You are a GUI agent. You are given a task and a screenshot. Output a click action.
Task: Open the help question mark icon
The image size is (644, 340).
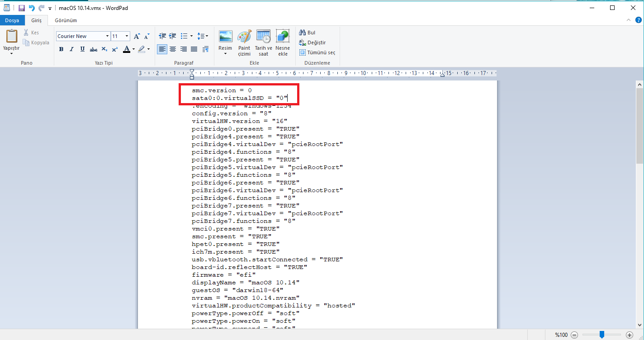point(638,20)
